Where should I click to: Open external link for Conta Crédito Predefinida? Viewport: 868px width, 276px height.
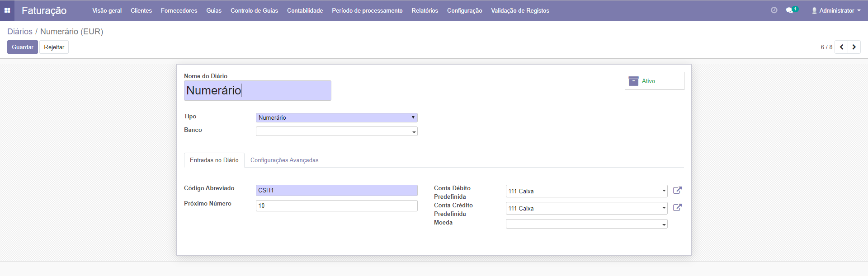click(677, 207)
